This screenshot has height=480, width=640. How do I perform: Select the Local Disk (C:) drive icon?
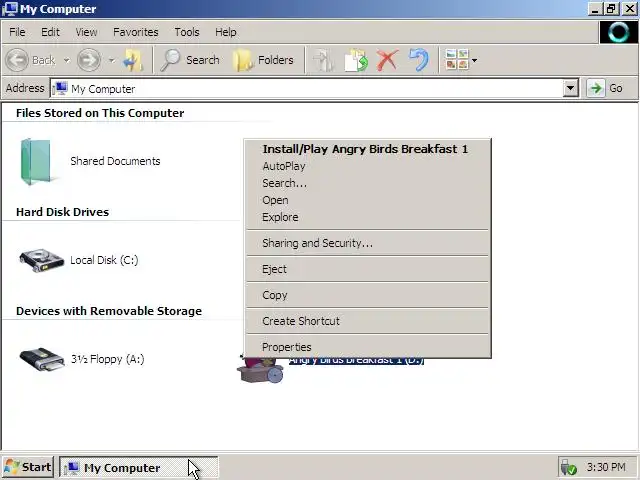coord(42,260)
